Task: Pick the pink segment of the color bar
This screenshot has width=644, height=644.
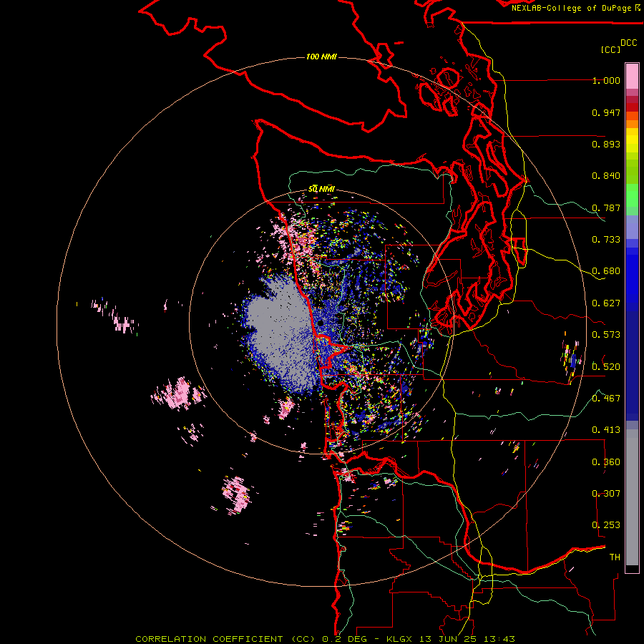Action: [632, 76]
